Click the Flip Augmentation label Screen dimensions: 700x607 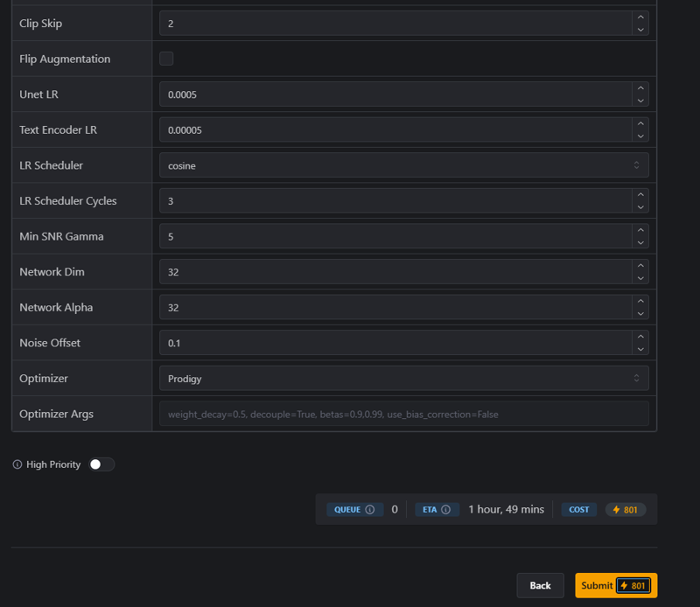click(x=65, y=59)
